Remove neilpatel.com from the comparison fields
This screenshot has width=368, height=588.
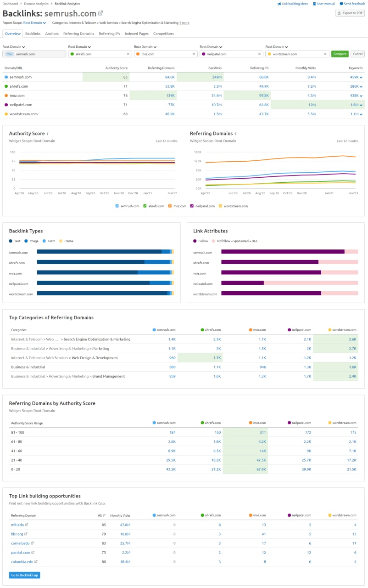259,54
